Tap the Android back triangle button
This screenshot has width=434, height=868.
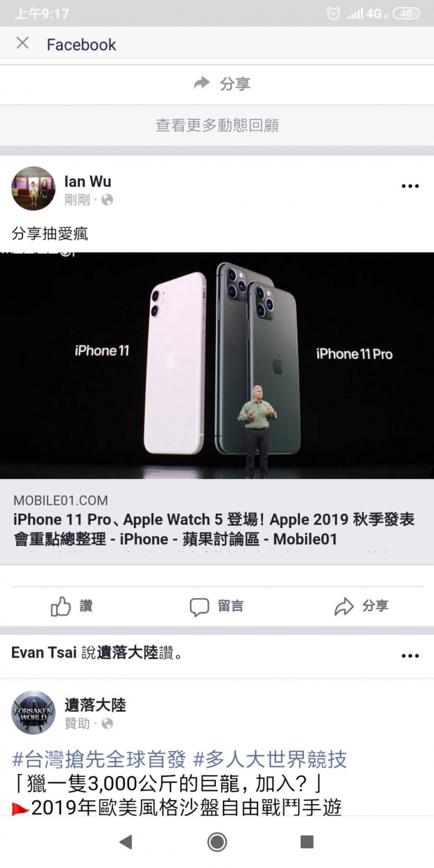pos(125,842)
